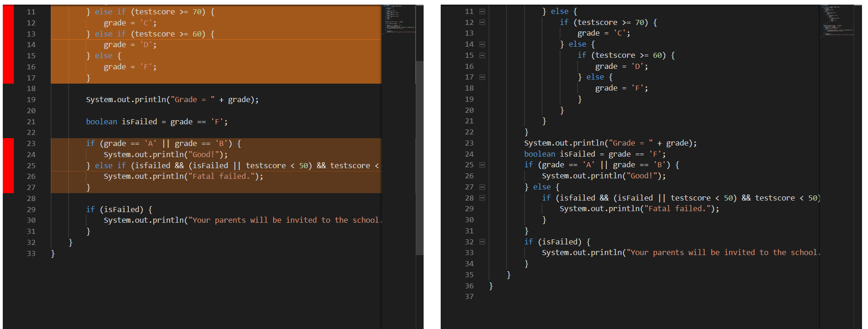Screen dimensions: 868x329
Task: Collapse the fold marker at right line 12
Action: coord(482,22)
